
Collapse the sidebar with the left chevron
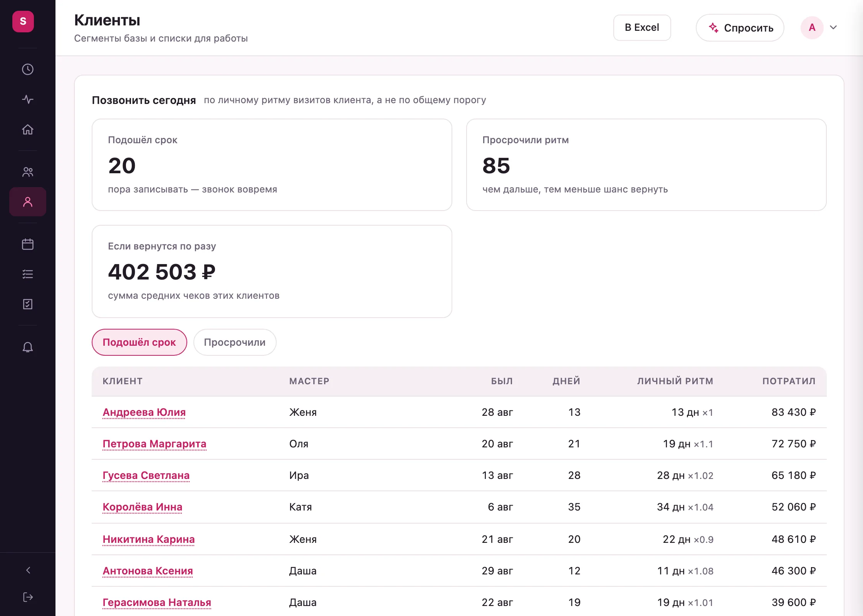coord(28,570)
